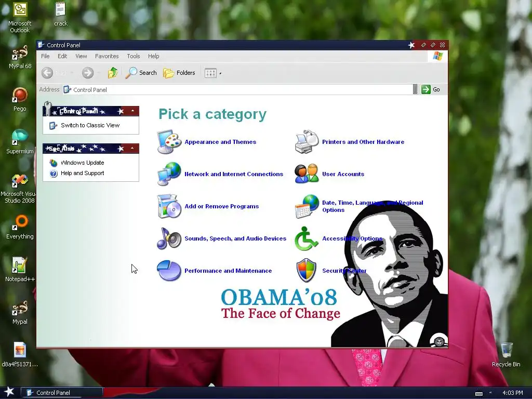Click the 4:03 PM system clock
This screenshot has height=399, width=532.
[512, 393]
